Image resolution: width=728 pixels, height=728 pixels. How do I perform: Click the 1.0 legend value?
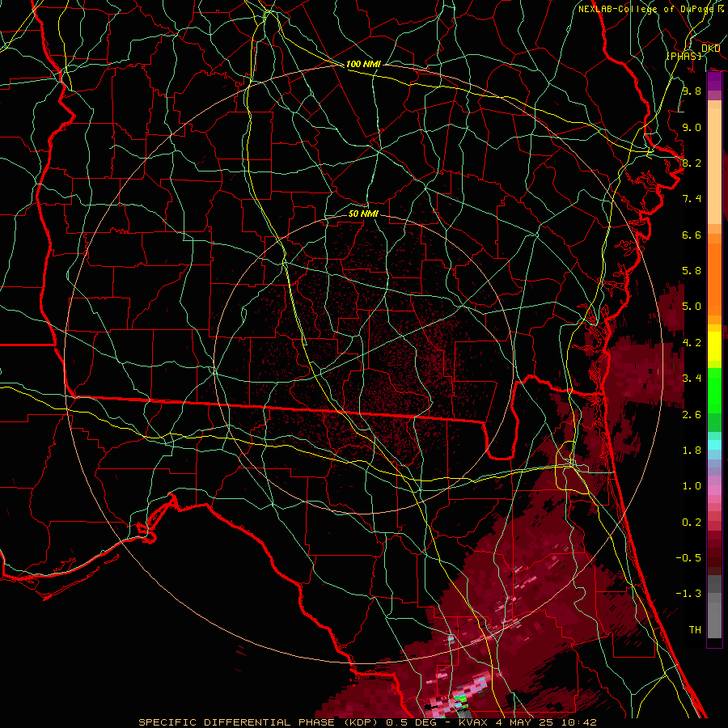tap(692, 486)
